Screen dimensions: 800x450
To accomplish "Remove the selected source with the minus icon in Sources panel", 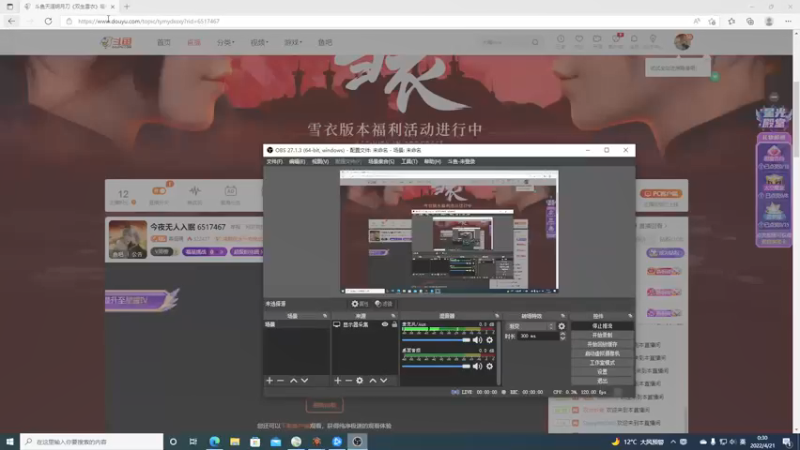I will [348, 381].
